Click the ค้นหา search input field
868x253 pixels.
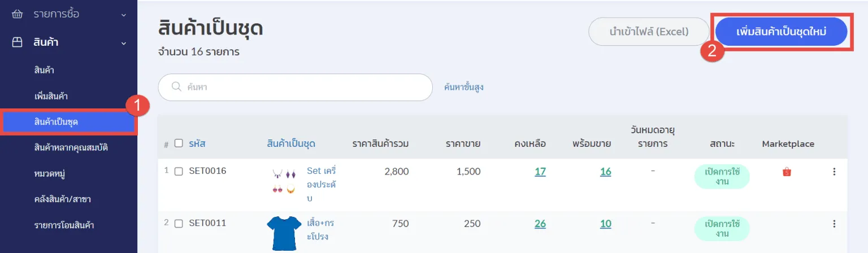pos(305,88)
